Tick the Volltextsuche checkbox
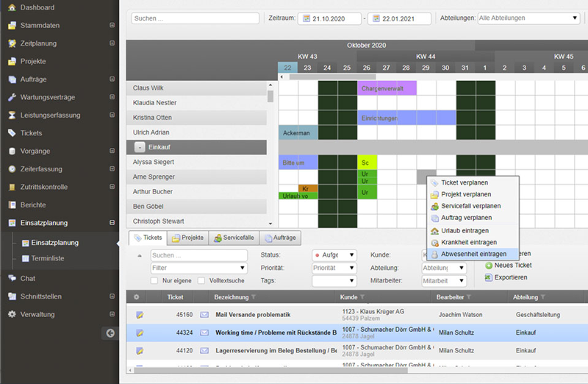 [x=202, y=280]
